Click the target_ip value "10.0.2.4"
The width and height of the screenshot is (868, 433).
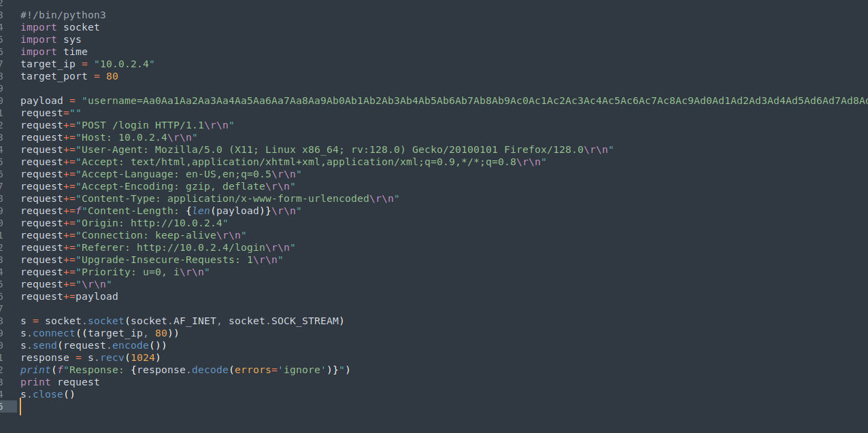[x=124, y=64]
